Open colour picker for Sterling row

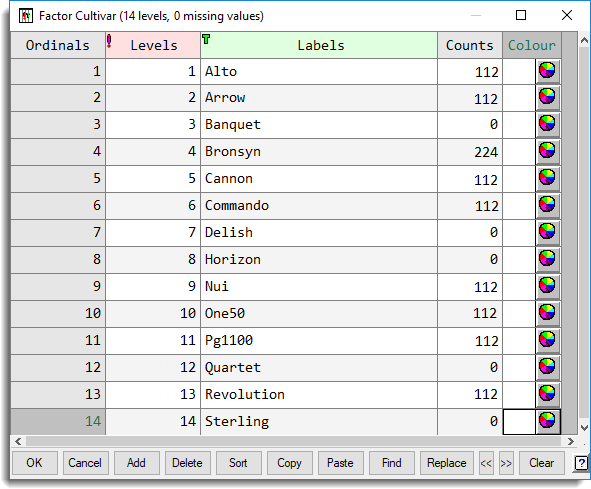coord(548,421)
